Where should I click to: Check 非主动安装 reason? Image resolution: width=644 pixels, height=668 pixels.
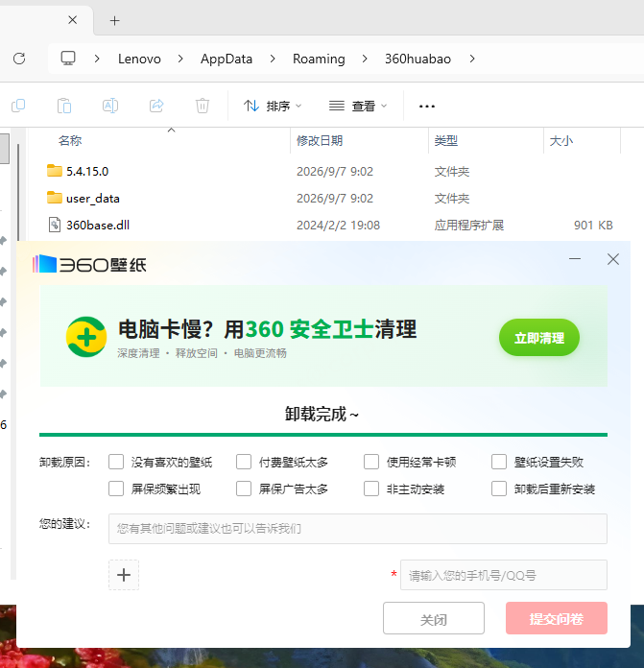371,489
